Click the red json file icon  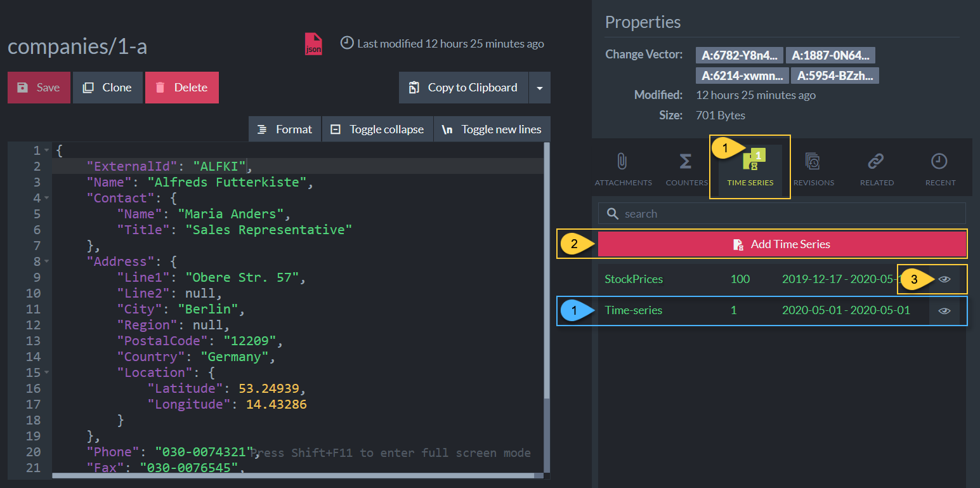pyautogui.click(x=313, y=44)
